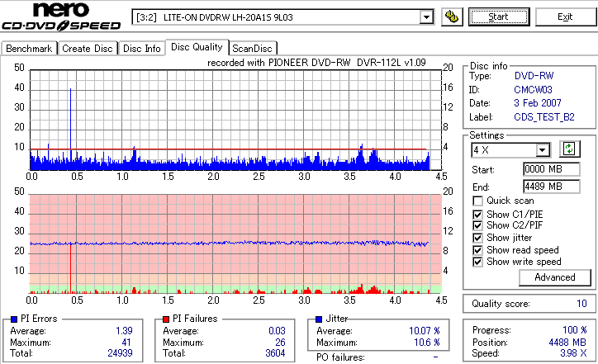
Task: Click the Nero CD-DVD Speed logo
Action: click(61, 17)
